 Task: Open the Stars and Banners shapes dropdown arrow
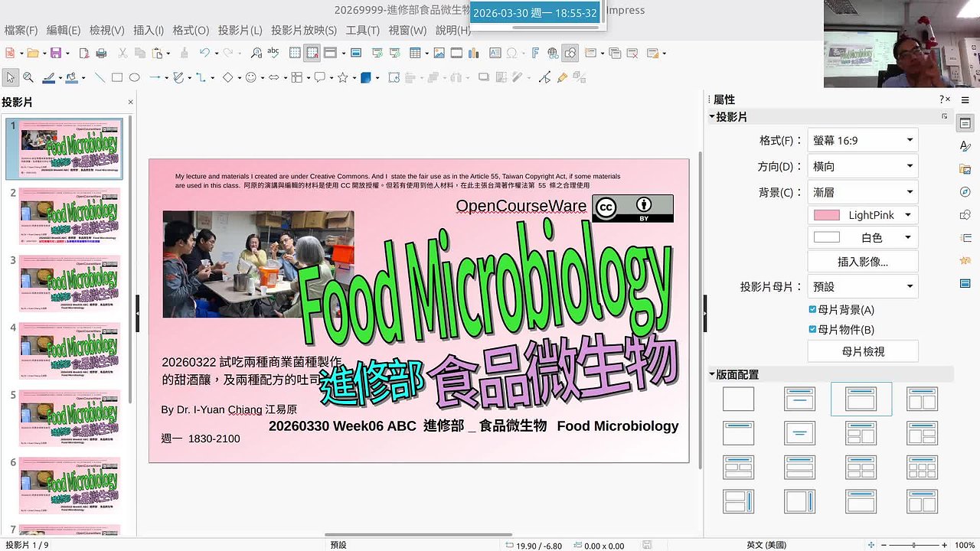(354, 78)
